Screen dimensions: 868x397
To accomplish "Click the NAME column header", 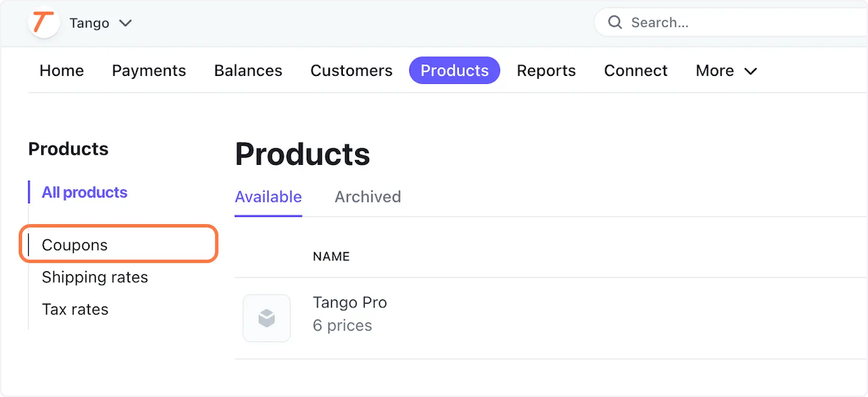I will pyautogui.click(x=331, y=256).
